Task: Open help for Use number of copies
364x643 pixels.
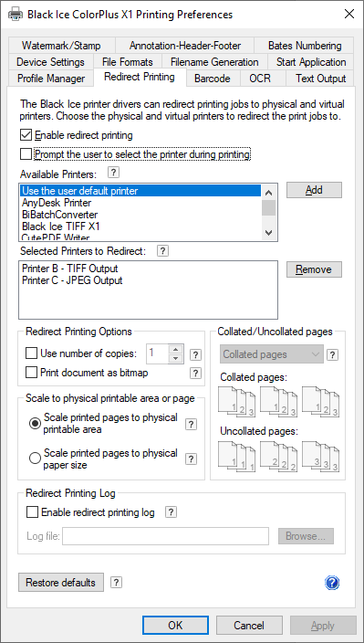Action: pyautogui.click(x=196, y=354)
